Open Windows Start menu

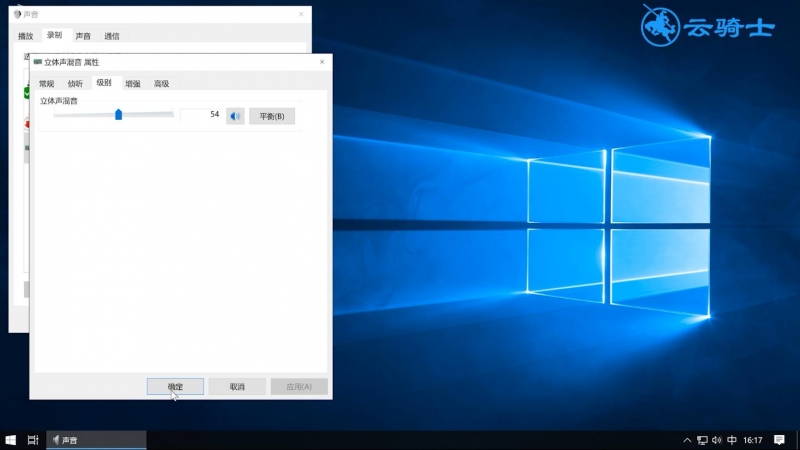10,440
